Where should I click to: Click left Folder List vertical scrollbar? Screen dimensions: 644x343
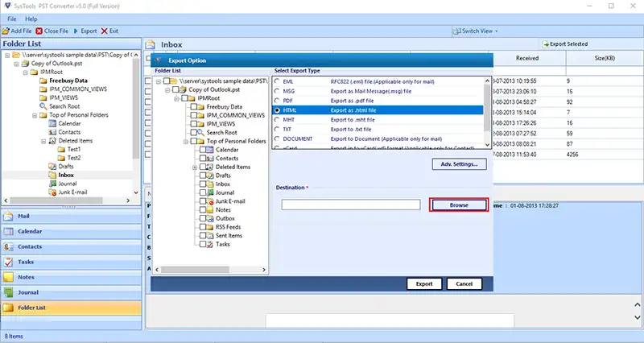(136, 109)
